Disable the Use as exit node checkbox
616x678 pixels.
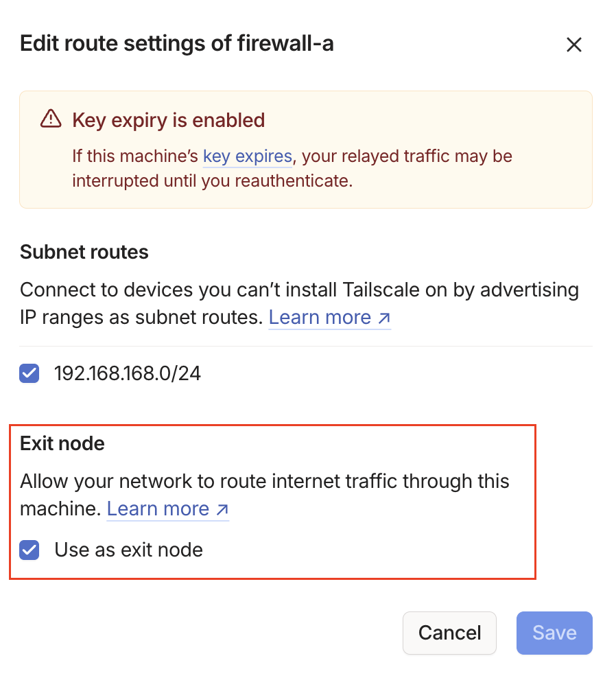pos(29,550)
